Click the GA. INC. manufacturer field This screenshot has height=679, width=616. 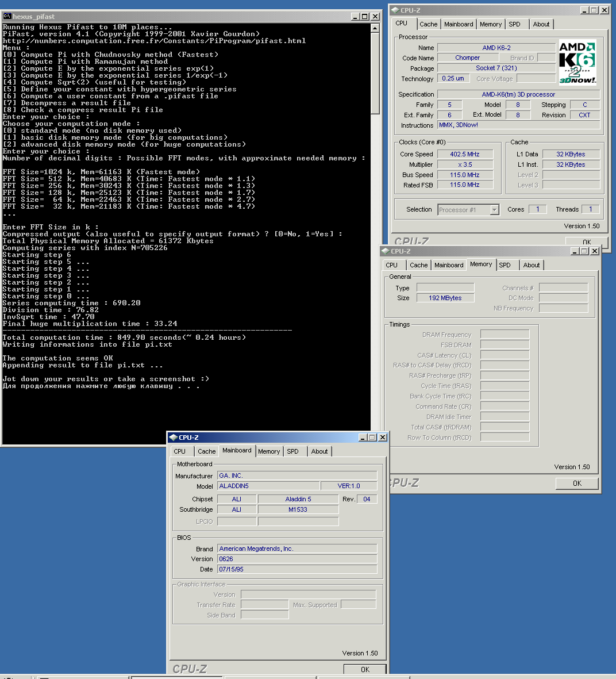[x=297, y=475]
